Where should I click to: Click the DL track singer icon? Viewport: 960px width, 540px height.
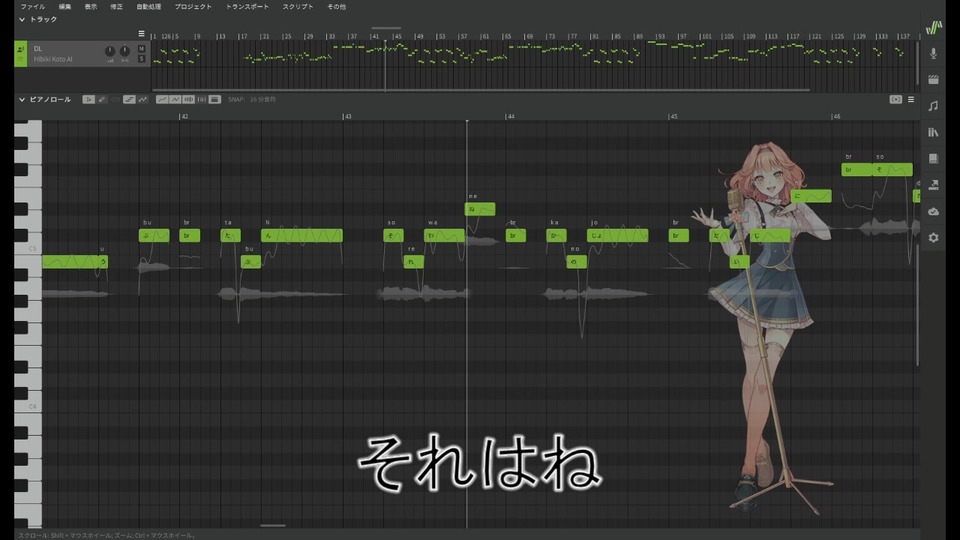click(21, 49)
